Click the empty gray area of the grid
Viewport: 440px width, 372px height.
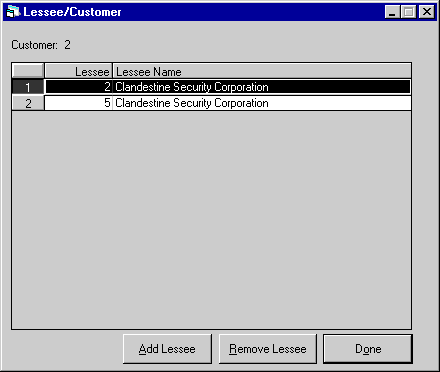coord(211,220)
